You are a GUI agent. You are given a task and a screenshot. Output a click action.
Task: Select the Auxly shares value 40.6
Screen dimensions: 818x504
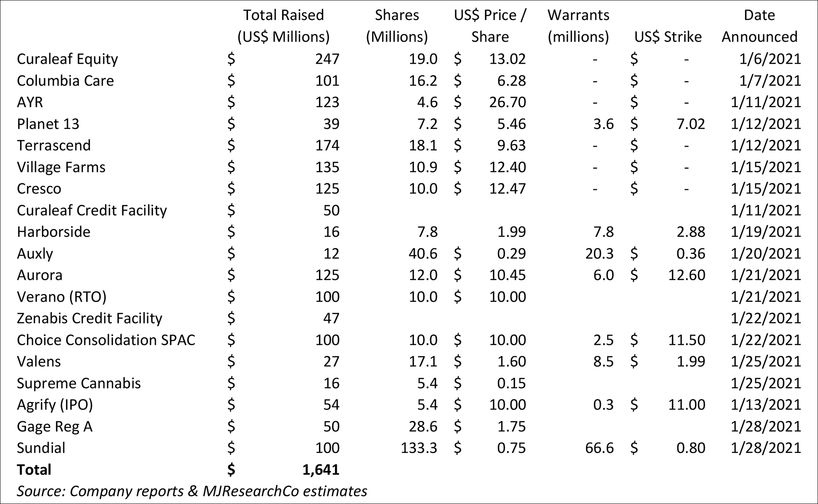(x=423, y=254)
